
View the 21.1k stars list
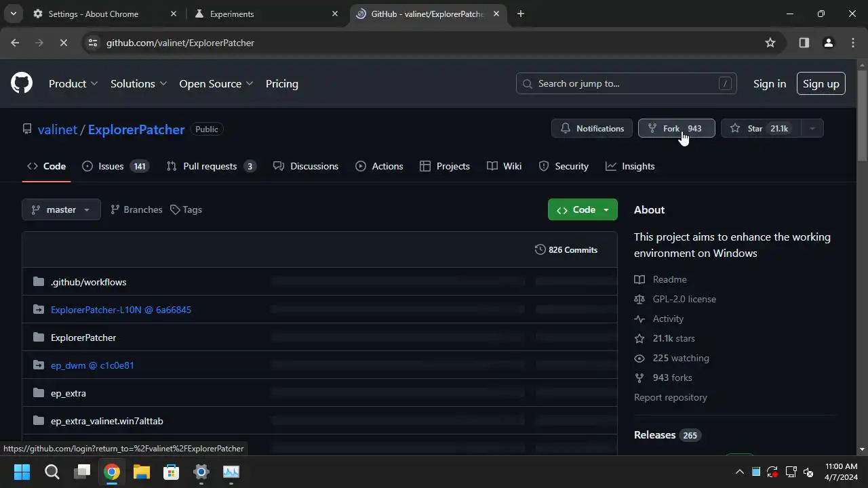click(x=665, y=338)
